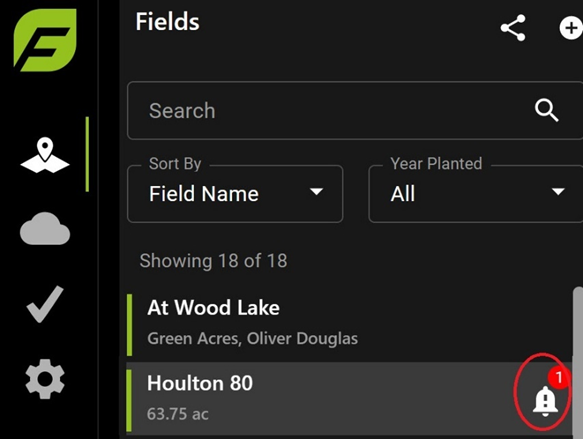
Task: Open the map fields sidebar icon
Action: [x=45, y=155]
